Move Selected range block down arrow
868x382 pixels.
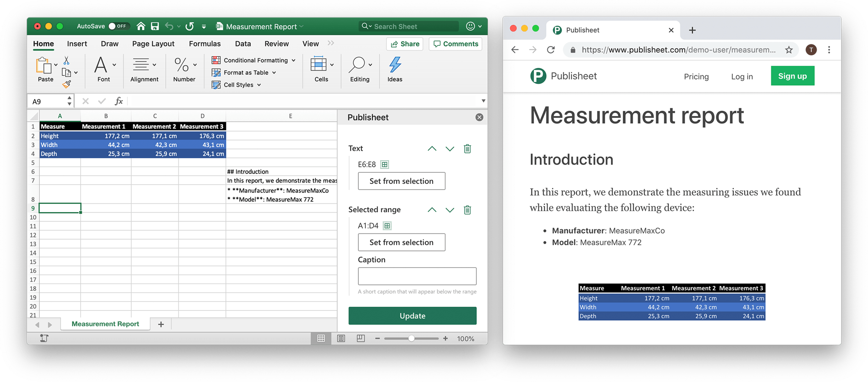[450, 210]
